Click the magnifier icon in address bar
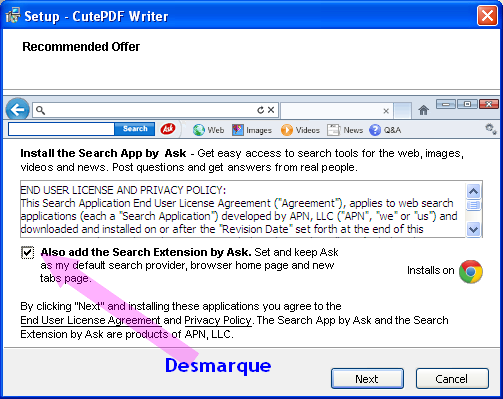This screenshot has width=503, height=399. pyautogui.click(x=40, y=110)
